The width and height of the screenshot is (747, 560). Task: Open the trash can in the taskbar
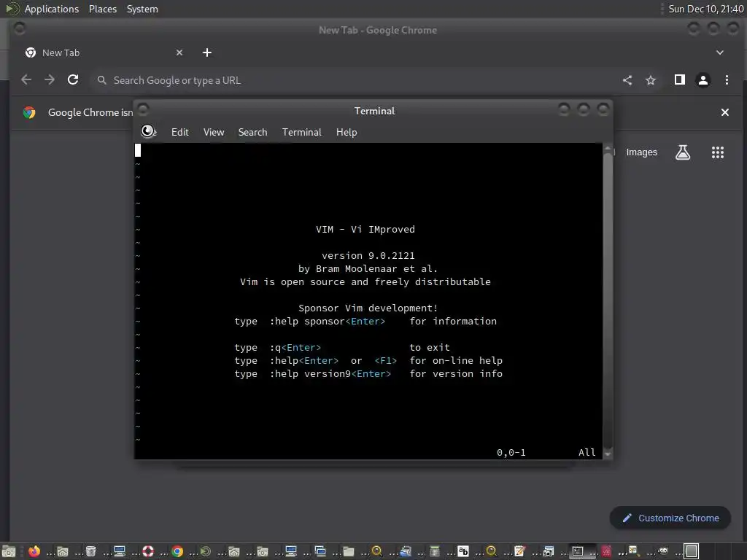click(x=90, y=551)
